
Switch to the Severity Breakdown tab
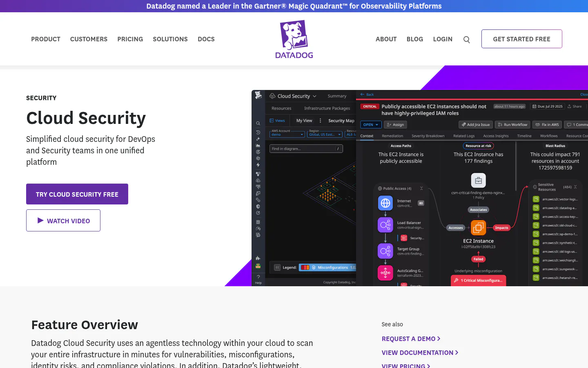428,136
